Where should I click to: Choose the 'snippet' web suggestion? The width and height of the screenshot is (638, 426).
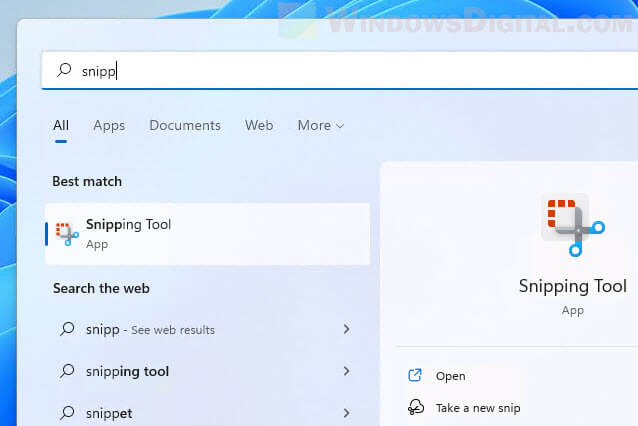point(109,413)
